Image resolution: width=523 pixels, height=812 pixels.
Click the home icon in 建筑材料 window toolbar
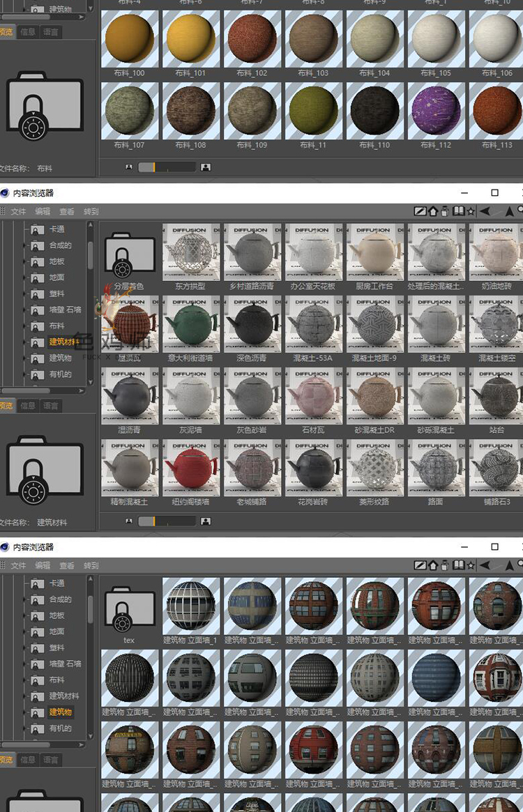(x=433, y=211)
